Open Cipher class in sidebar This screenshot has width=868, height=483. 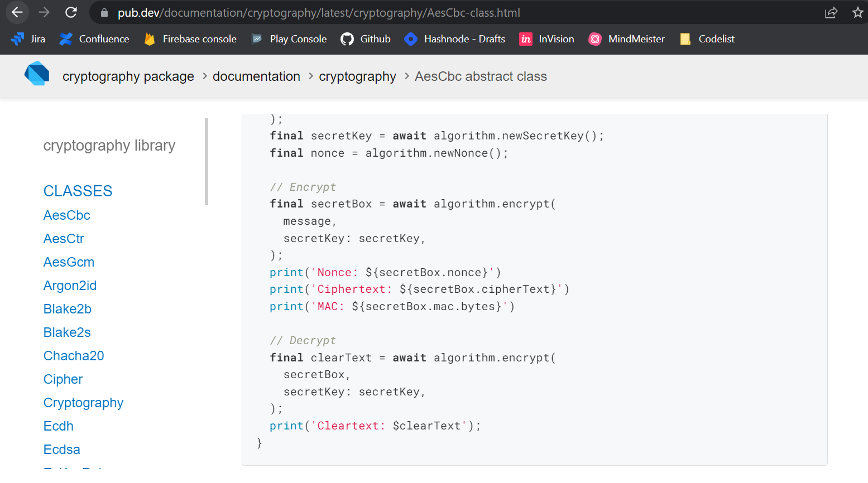point(63,379)
